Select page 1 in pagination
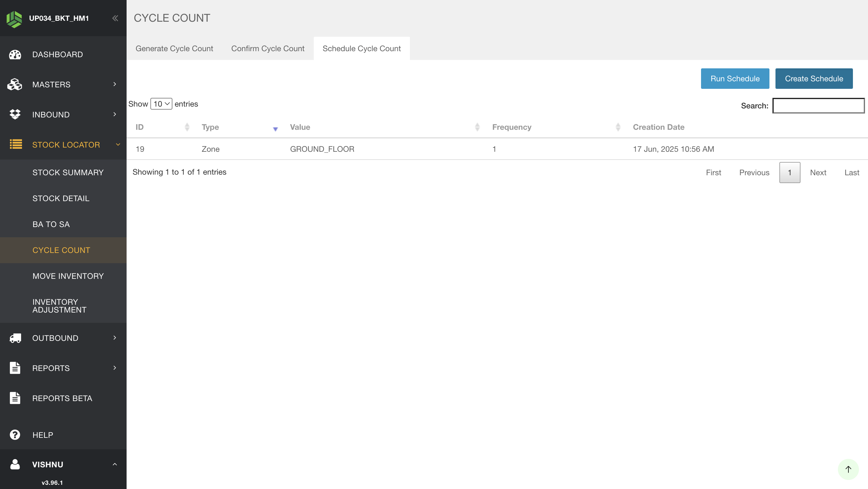Screen dimensions: 868x489 pos(790,172)
